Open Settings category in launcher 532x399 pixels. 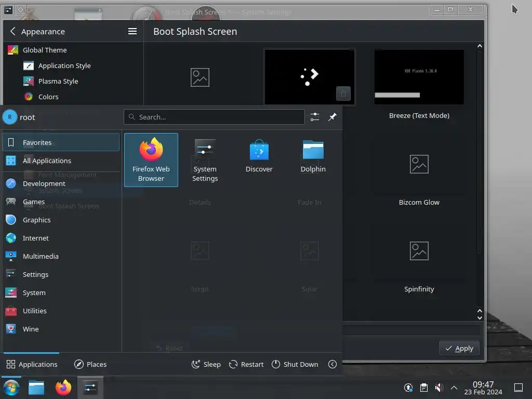click(61, 274)
